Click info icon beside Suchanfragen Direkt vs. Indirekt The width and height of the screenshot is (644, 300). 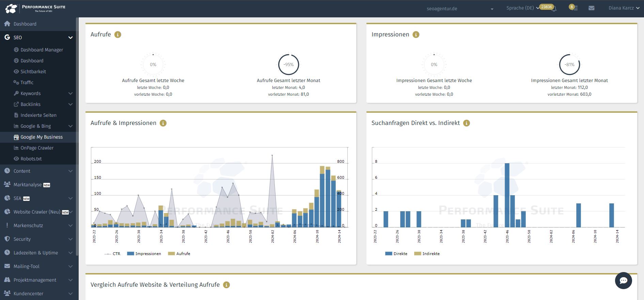[467, 123]
